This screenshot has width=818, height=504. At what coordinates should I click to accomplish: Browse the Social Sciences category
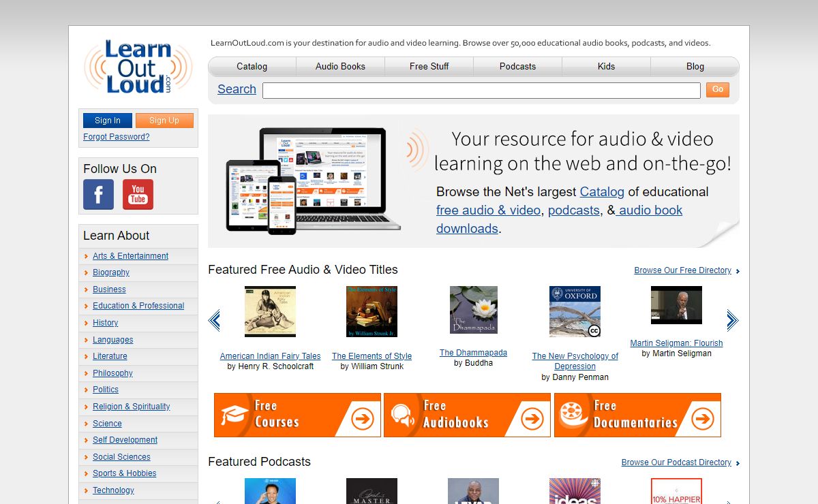click(x=121, y=457)
